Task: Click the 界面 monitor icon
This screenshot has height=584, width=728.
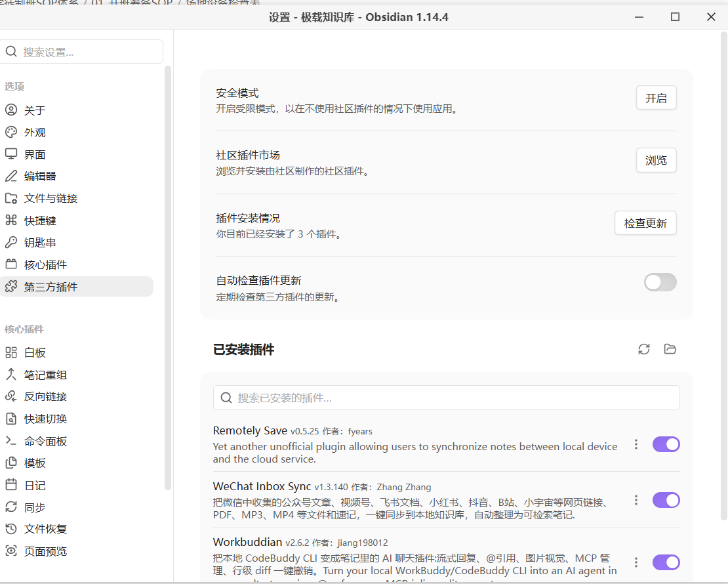Action: 11,154
